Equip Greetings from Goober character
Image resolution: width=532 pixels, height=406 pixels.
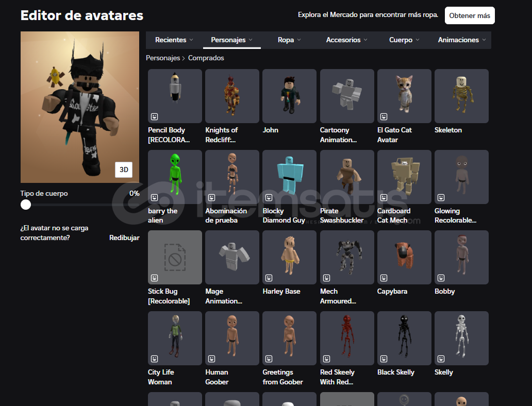pyautogui.click(x=289, y=338)
